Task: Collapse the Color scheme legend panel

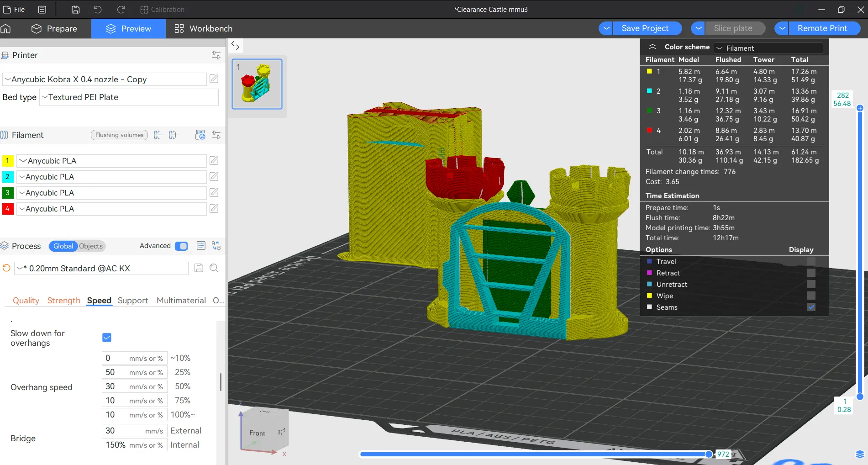Action: (x=652, y=47)
